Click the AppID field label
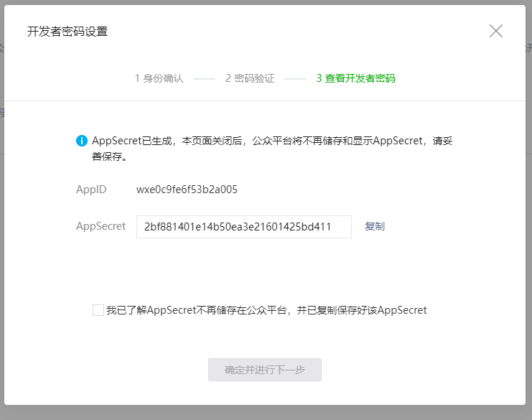532x420 pixels. [x=91, y=190]
